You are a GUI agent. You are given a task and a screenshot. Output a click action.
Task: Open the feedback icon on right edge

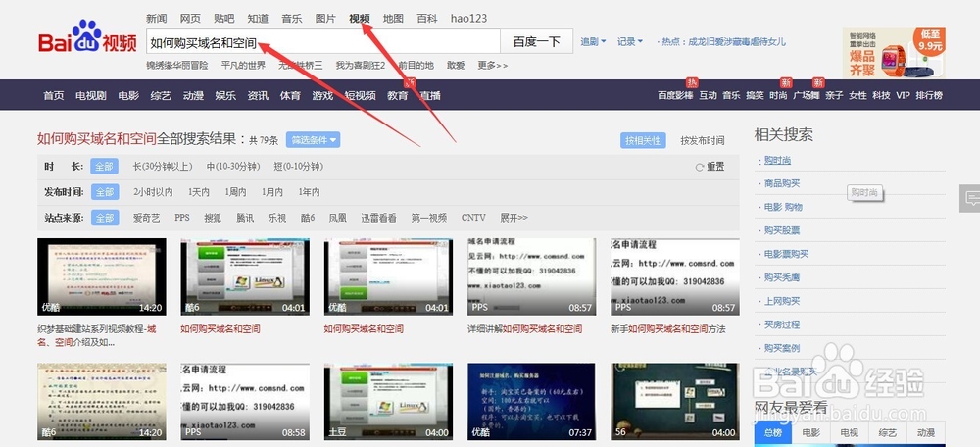(970, 199)
